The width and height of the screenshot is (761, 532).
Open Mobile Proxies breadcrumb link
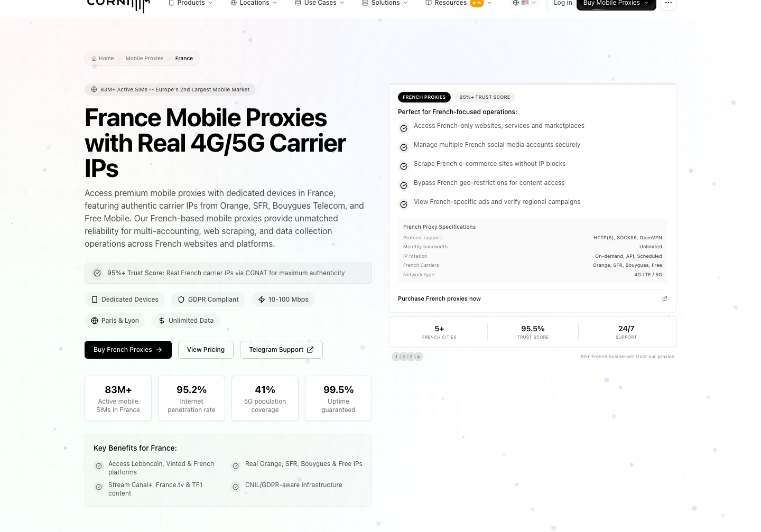click(x=144, y=59)
